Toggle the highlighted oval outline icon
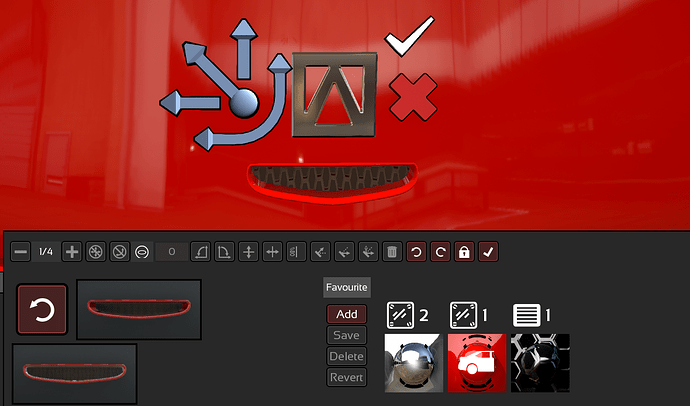 pos(142,252)
